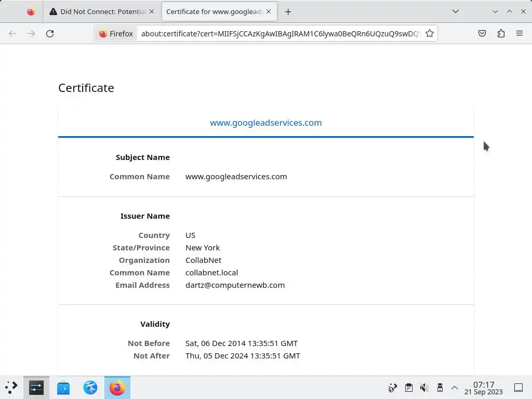
Task: Open removable devices tray icon
Action: 440,388
